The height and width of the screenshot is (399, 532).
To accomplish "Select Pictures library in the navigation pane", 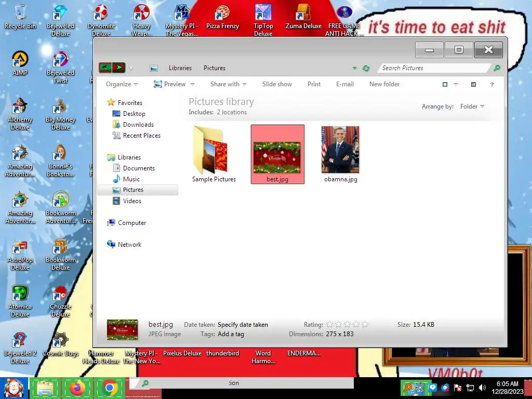I will click(138, 190).
